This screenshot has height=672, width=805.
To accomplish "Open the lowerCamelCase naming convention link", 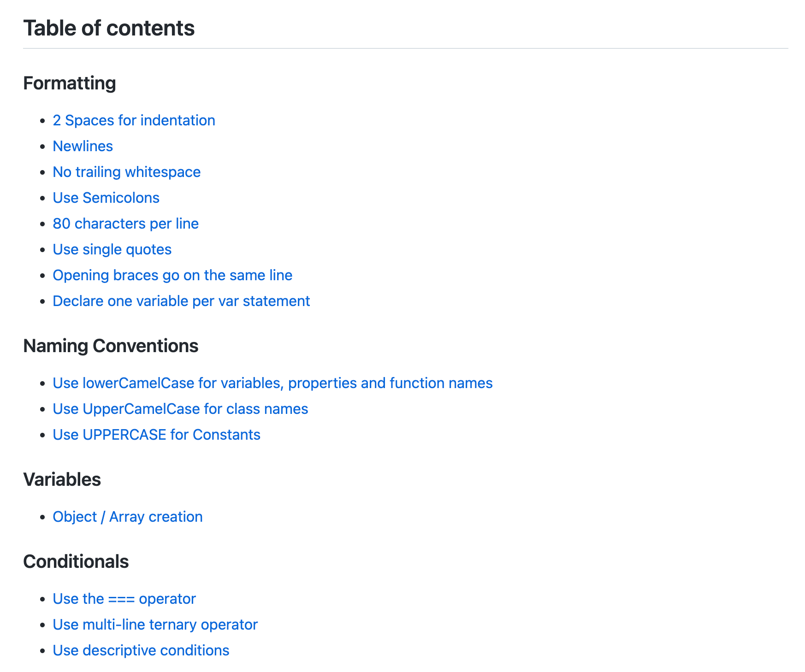I will pyautogui.click(x=272, y=383).
